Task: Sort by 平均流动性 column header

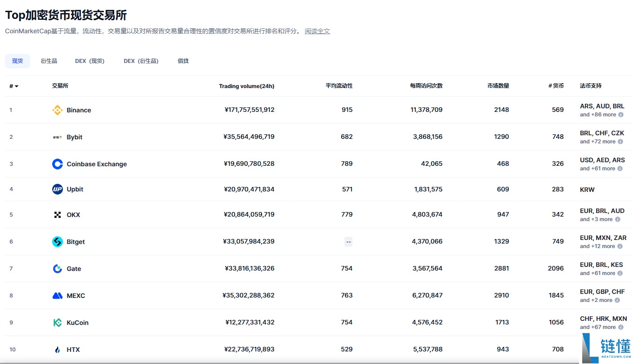Action: tap(339, 86)
